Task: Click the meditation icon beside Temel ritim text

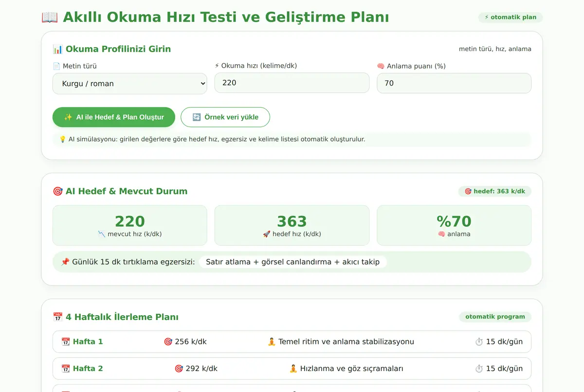Action: 272,342
